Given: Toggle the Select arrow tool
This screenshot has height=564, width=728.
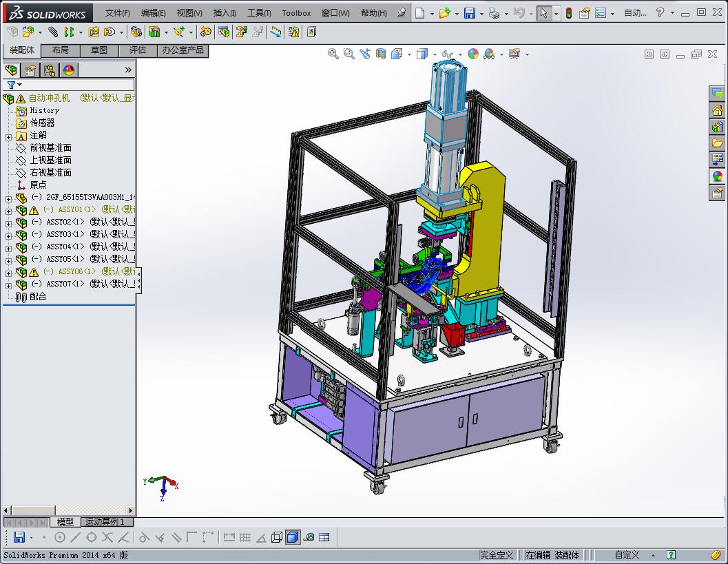Looking at the screenshot, I should [543, 13].
